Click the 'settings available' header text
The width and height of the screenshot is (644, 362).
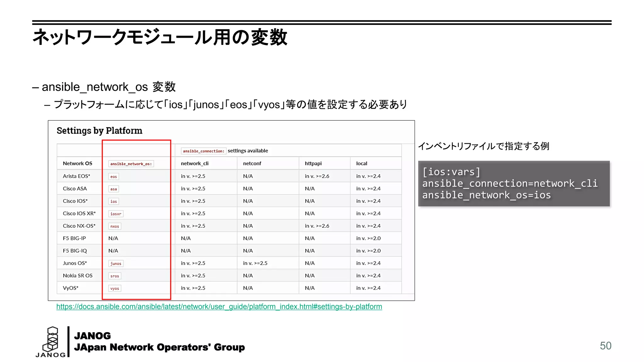coord(248,151)
